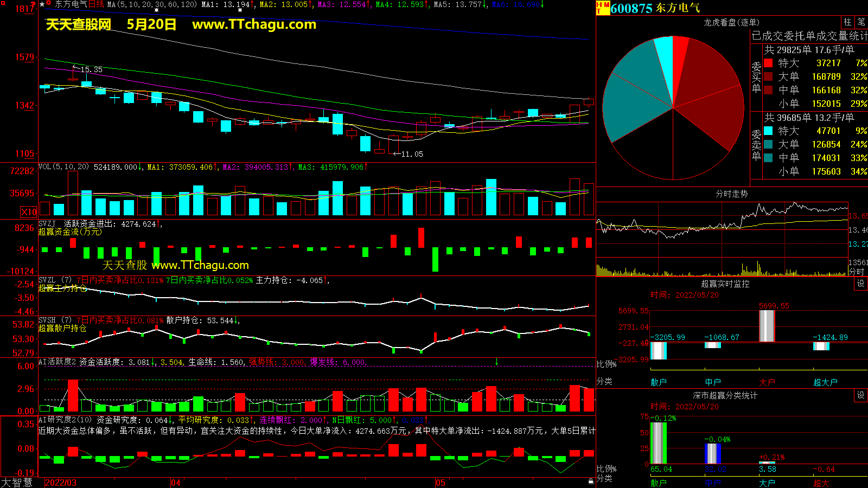Click the HMT yellow badge icon
This screenshot has height=488, width=868.
pos(603,8)
